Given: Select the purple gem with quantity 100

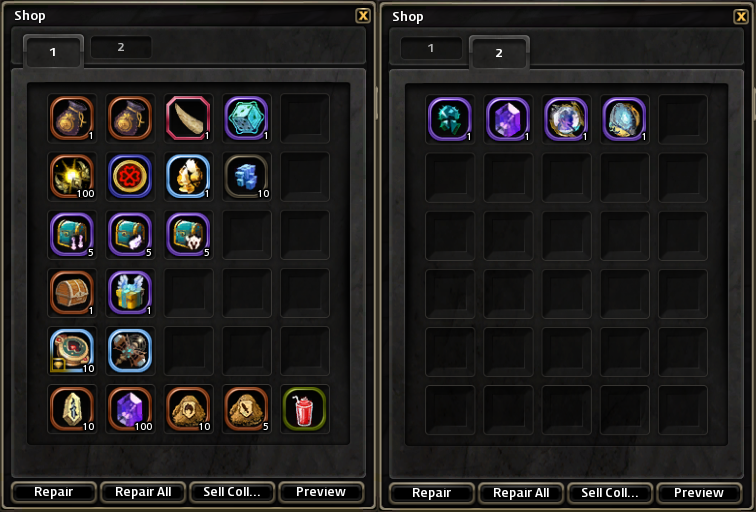Looking at the screenshot, I should point(130,409).
